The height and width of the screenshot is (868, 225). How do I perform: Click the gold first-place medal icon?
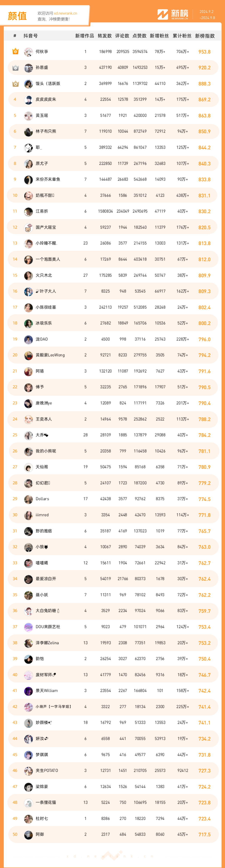click(15, 51)
